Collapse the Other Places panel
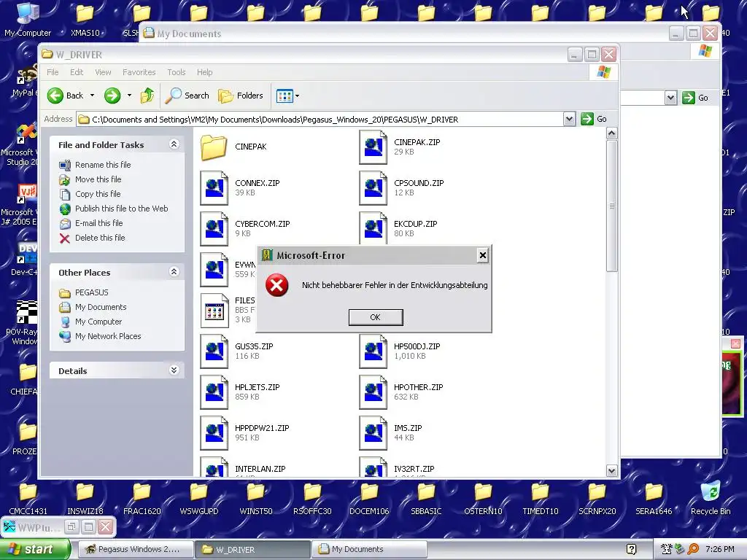 tap(174, 272)
